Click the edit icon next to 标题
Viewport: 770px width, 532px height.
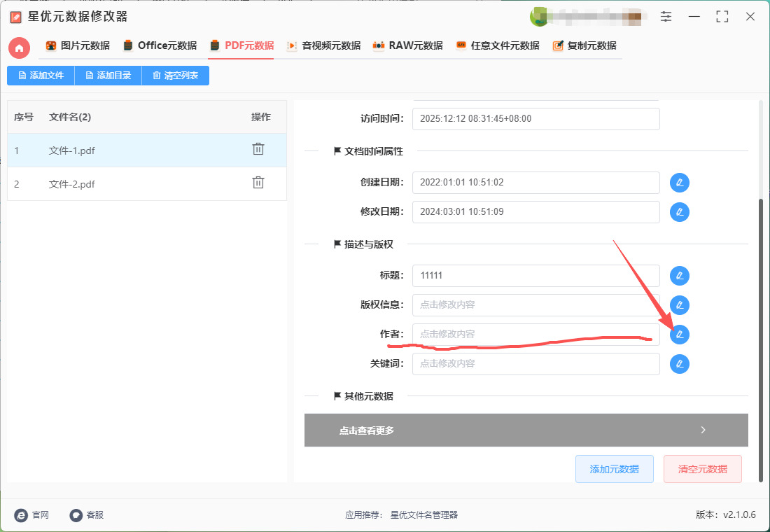(x=680, y=276)
